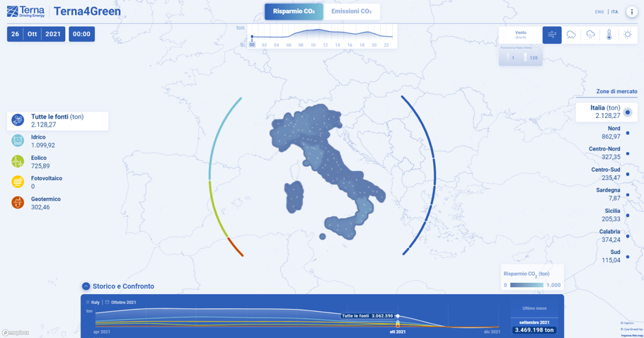The width and height of the screenshot is (644, 338).
Task: Switch to the Emissioni CO2 tab
Action: [x=352, y=11]
